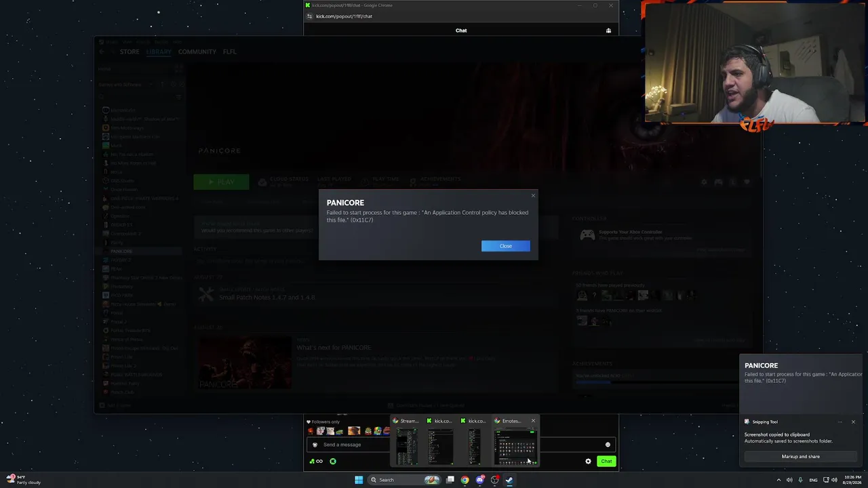Dismiss the PANICORE dialog with its X icon
Screen dimensions: 868x488
[x=533, y=196]
